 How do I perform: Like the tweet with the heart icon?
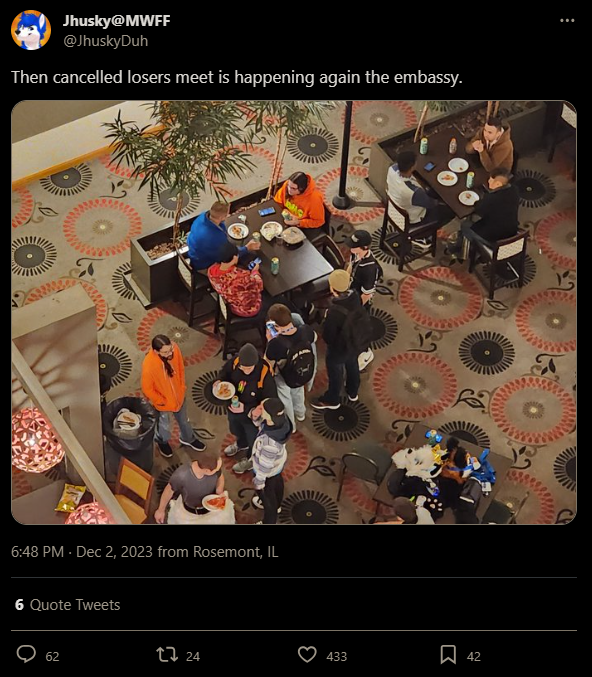point(307,655)
